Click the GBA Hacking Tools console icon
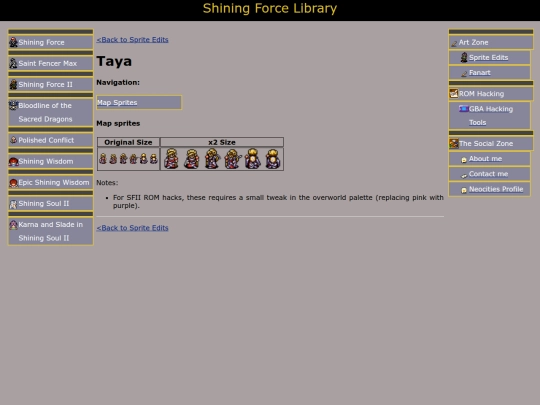 coord(463,108)
